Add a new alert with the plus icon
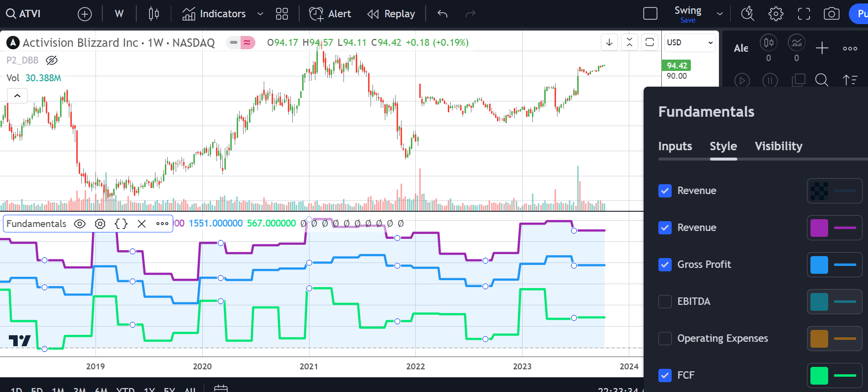Image resolution: width=868 pixels, height=392 pixels. (822, 48)
